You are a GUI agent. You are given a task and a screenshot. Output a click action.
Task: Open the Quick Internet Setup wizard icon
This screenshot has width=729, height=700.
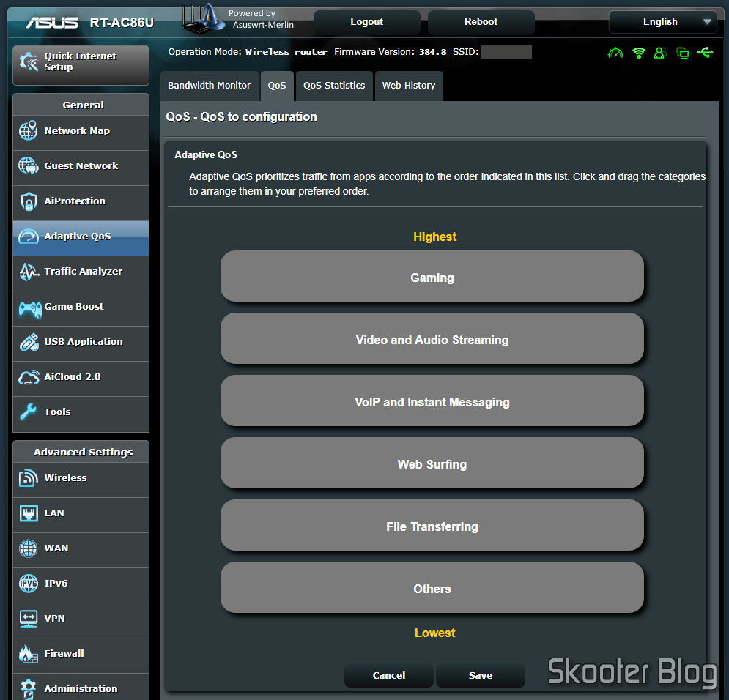point(29,62)
